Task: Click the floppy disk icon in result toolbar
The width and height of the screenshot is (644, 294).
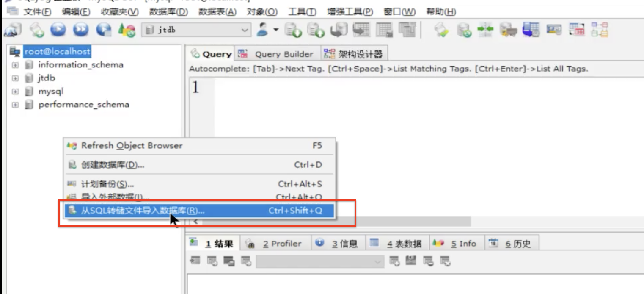Action: [x=411, y=261]
